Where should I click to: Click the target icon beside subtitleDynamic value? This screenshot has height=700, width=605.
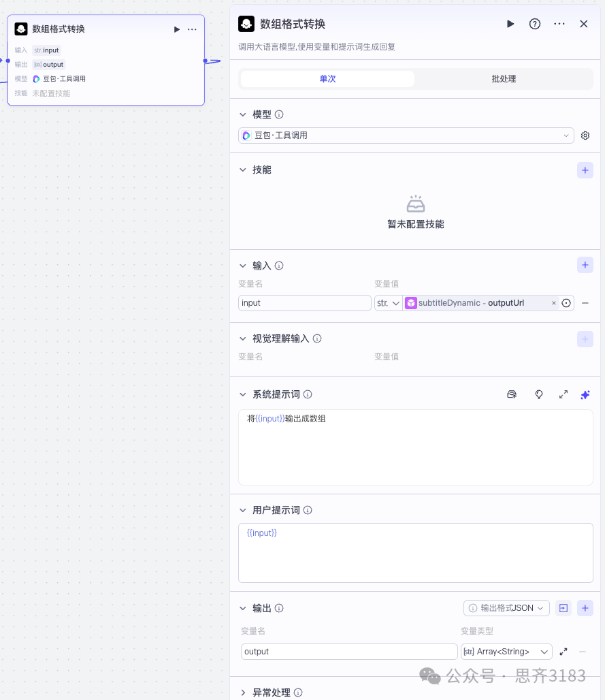tap(566, 303)
